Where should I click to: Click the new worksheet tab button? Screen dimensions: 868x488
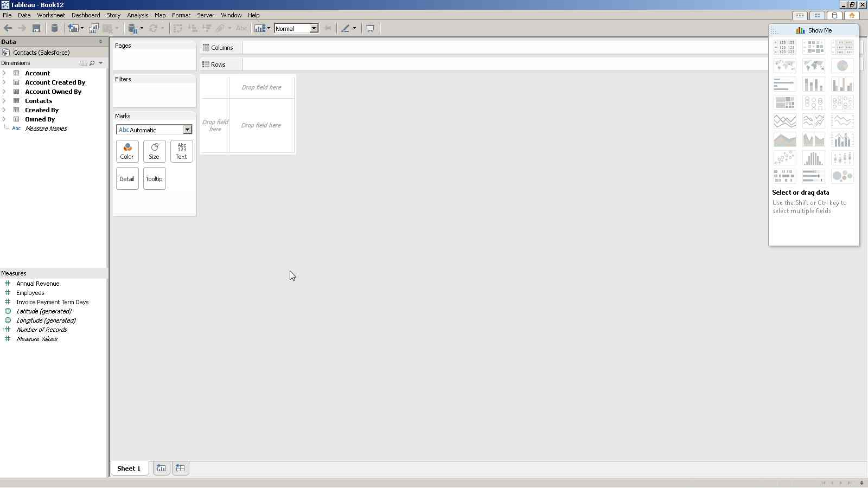pyautogui.click(x=161, y=468)
